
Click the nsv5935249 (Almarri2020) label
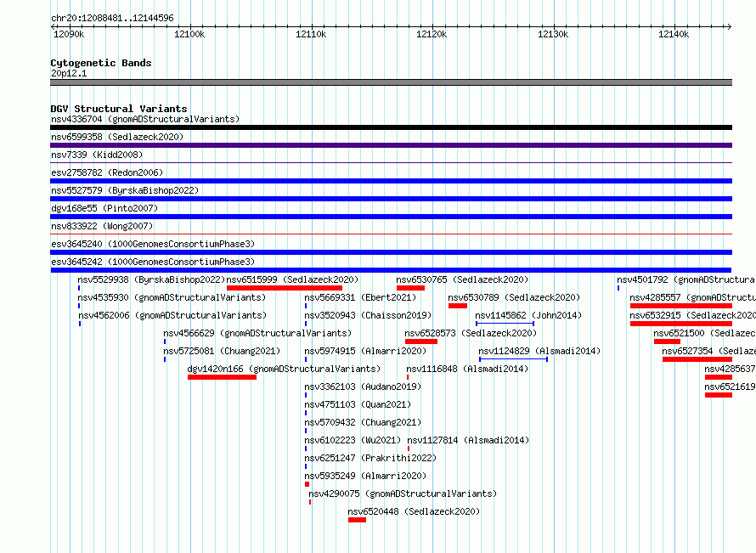coord(365,476)
